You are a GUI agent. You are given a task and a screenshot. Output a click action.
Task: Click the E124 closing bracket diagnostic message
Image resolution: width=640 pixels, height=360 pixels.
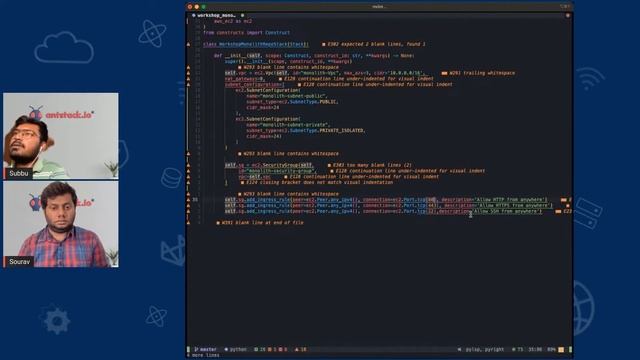pyautogui.click(x=317, y=182)
